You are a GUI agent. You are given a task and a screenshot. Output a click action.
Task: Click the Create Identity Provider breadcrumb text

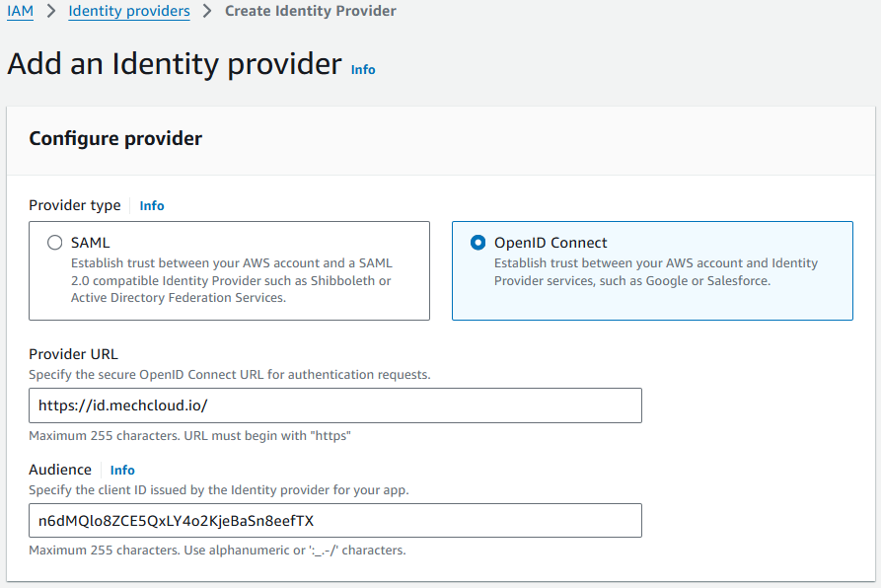tap(310, 12)
